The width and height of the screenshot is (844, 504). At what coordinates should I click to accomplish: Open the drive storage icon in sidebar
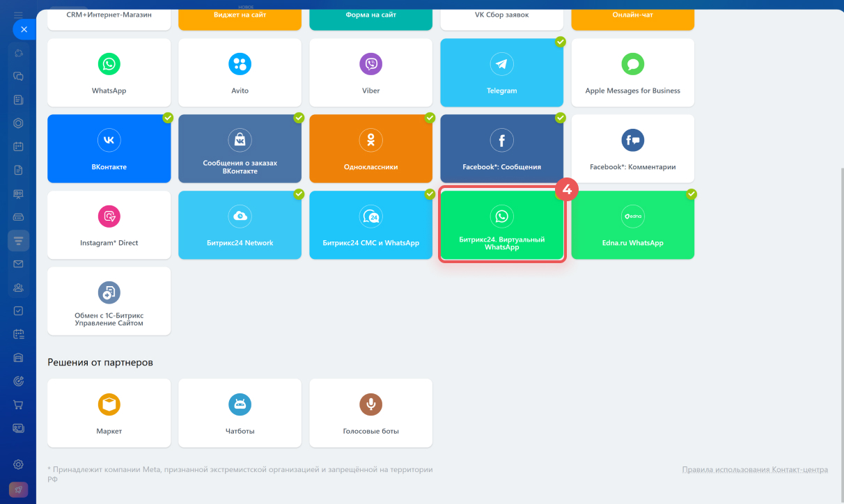[x=19, y=217]
